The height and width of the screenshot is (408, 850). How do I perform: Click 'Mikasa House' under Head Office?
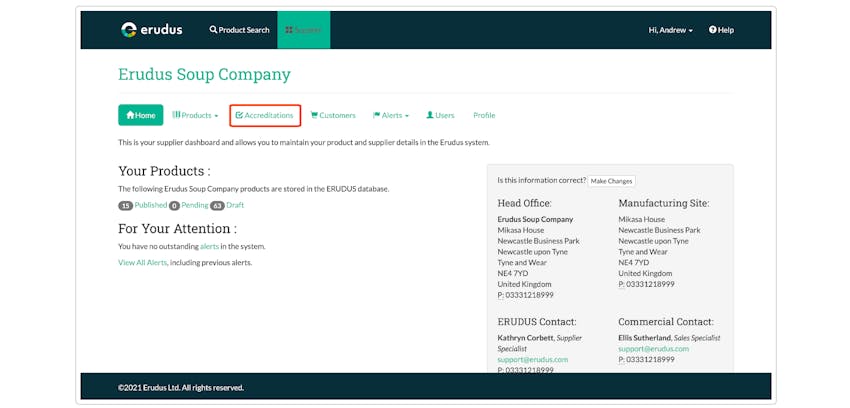[520, 230]
